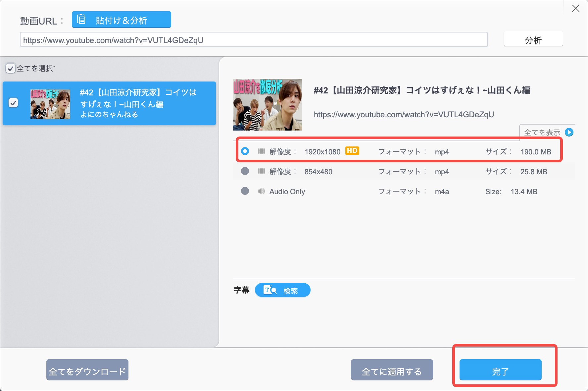The width and height of the screenshot is (588, 391).
Task: Click the video thumbnail in the left list
Action: click(x=50, y=104)
